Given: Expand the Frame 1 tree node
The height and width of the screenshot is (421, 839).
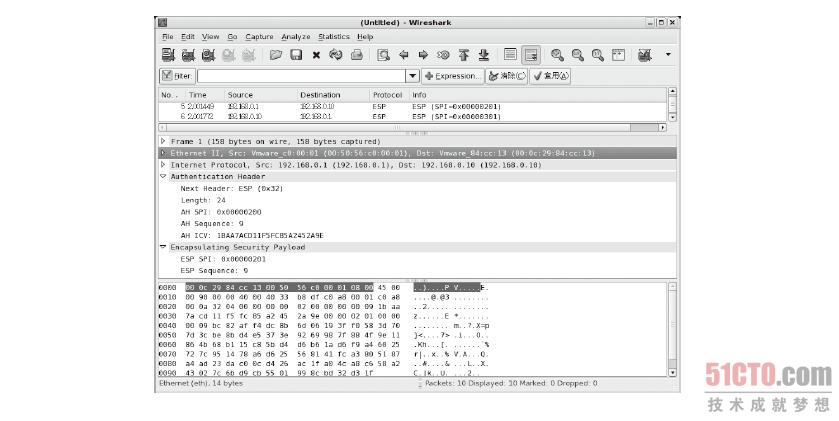Looking at the screenshot, I should point(163,141).
